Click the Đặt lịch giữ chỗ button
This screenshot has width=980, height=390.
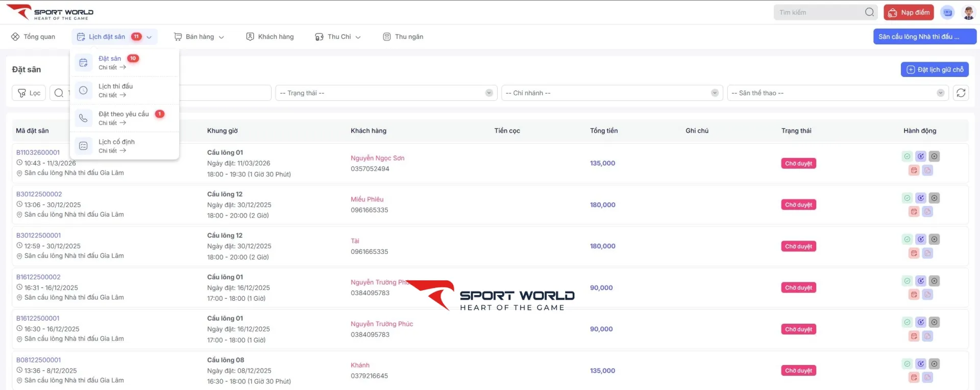934,69
